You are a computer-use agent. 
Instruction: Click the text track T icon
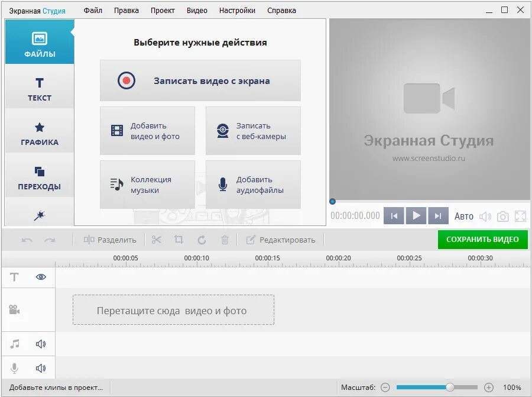14,277
